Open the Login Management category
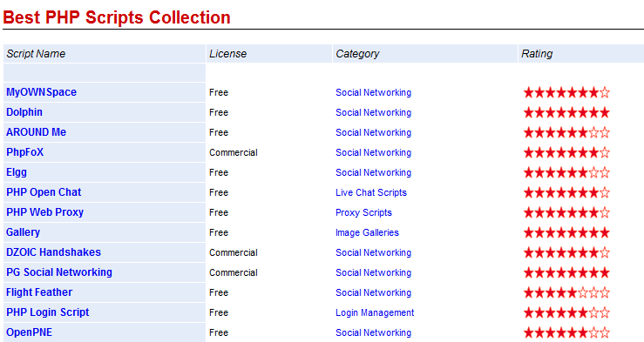Image resolution: width=644 pixels, height=342 pixels. [x=375, y=313]
